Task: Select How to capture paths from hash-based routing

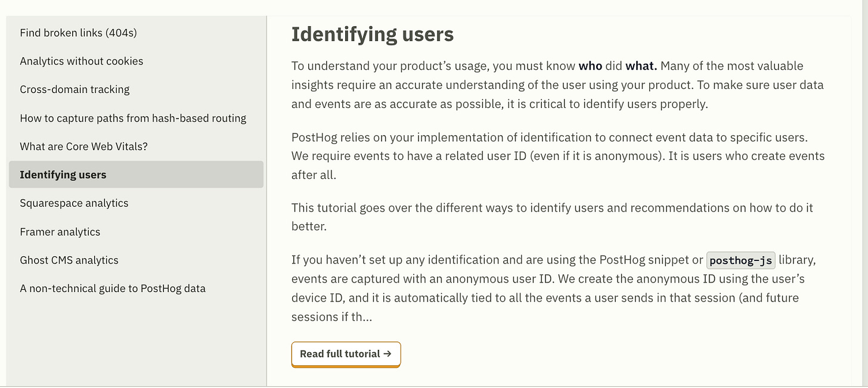Action: pyautogui.click(x=133, y=118)
